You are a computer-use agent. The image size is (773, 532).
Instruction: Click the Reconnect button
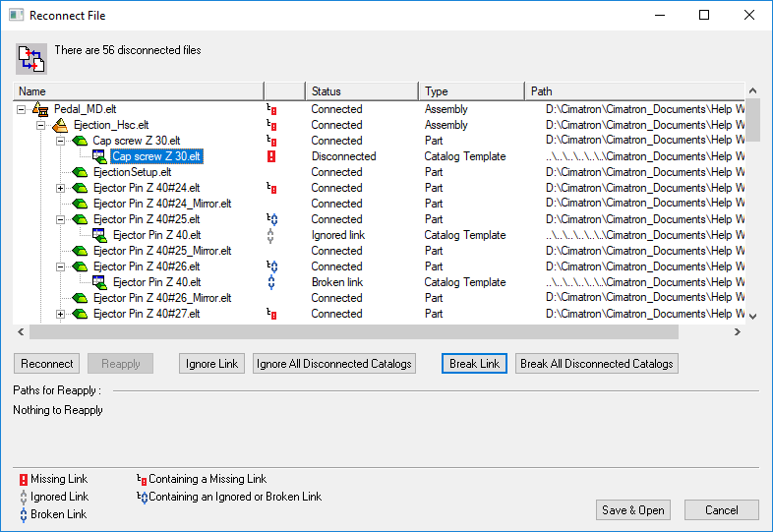[x=46, y=364]
